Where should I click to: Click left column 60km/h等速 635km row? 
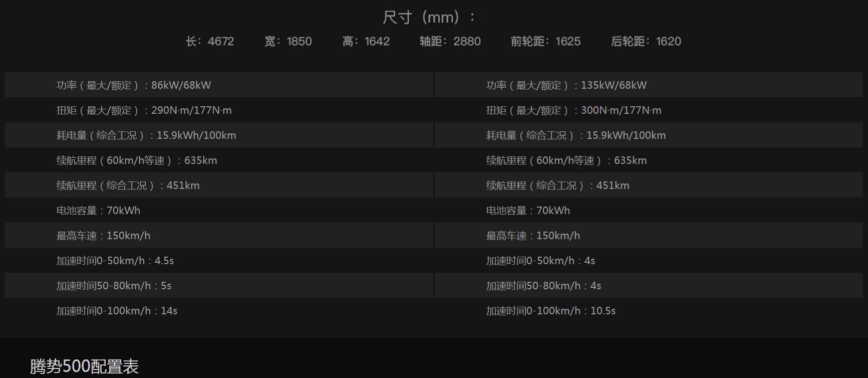(x=219, y=160)
